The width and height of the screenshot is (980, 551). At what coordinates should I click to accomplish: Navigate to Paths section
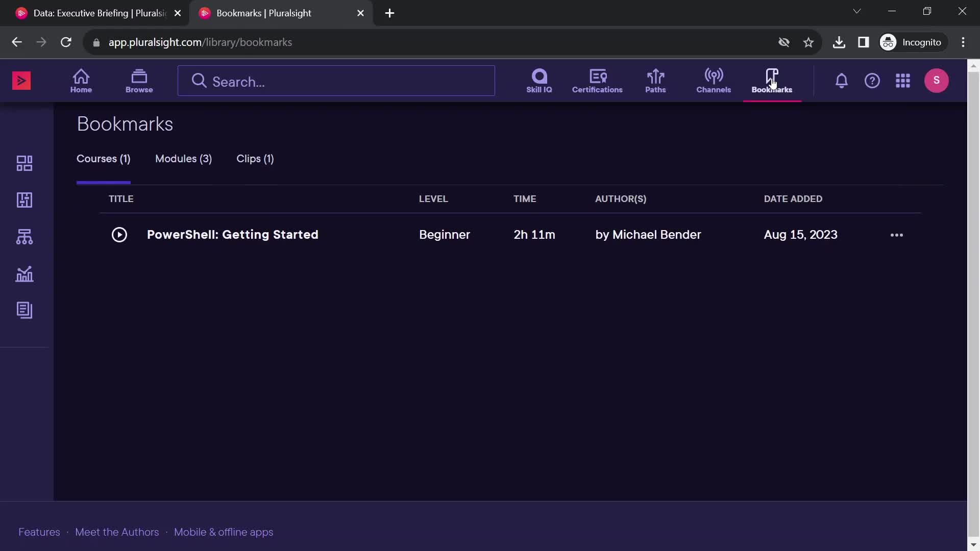(x=655, y=81)
